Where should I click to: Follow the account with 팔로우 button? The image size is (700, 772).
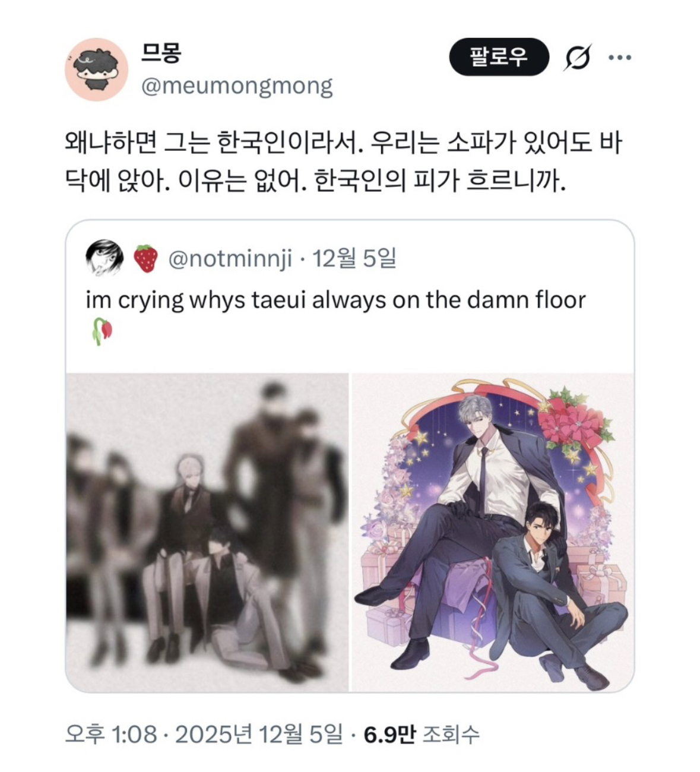[499, 57]
